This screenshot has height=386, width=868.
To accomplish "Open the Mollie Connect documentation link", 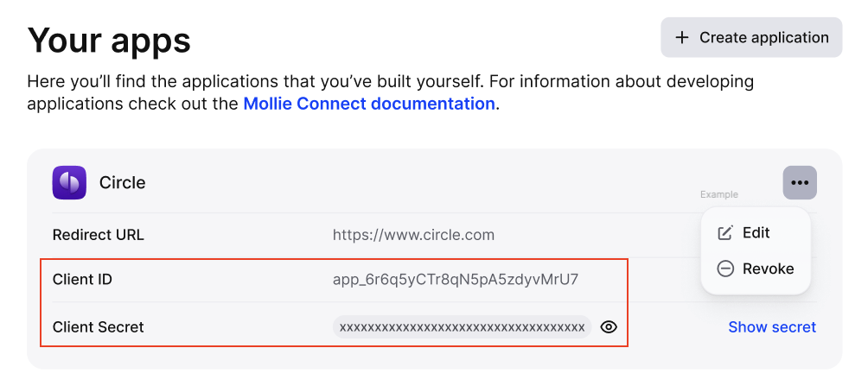I will [368, 104].
